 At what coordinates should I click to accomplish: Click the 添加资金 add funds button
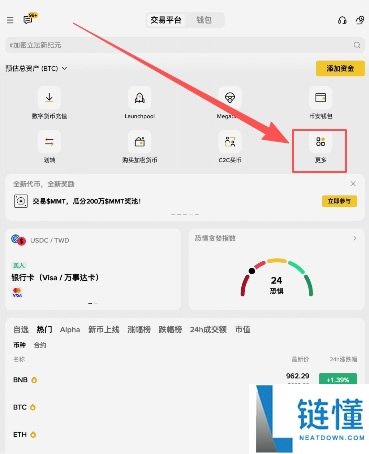(340, 68)
